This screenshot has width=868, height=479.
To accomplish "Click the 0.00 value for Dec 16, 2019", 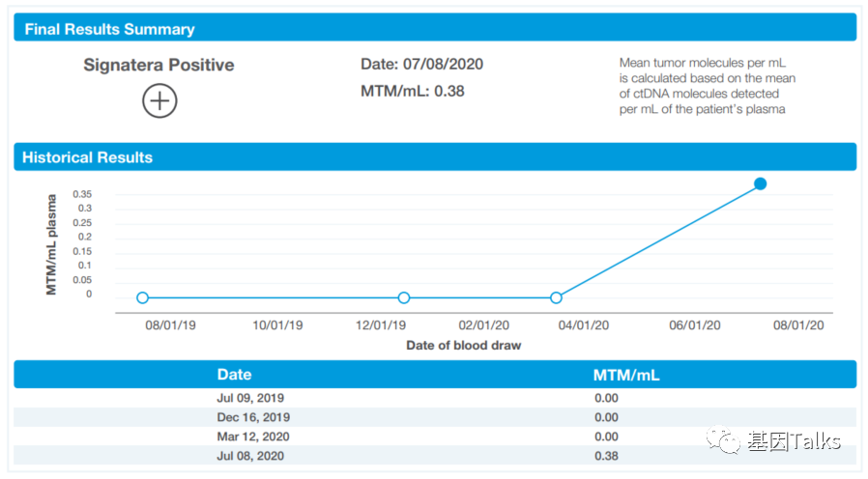I will 606,417.
